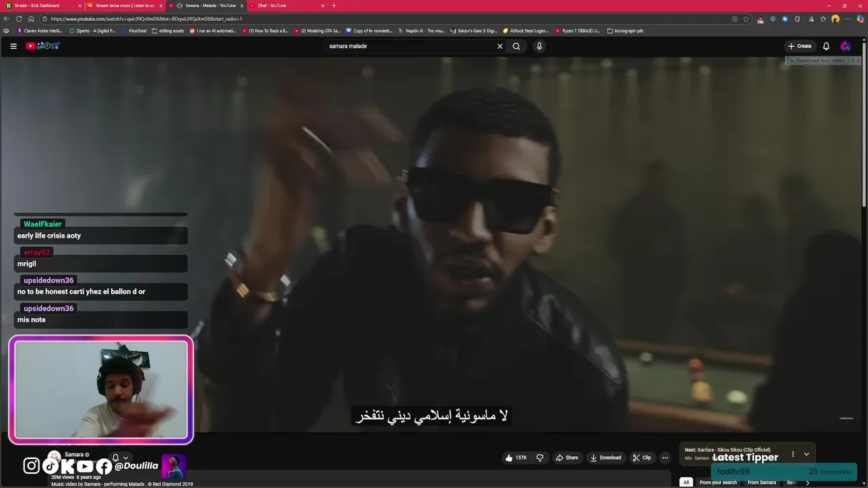This screenshot has width=868, height=488.
Task: Clear the search text with X
Action: 500,46
